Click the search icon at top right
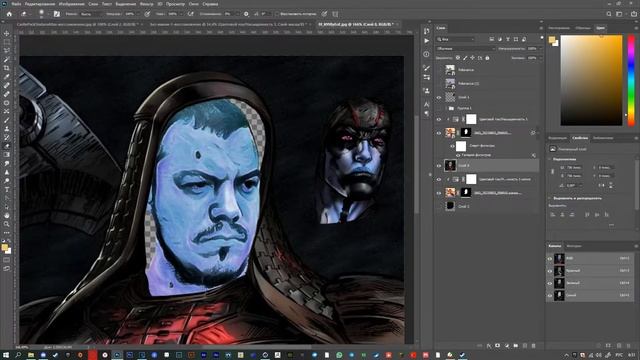Screen dimensions: 640x360 pos(609,14)
